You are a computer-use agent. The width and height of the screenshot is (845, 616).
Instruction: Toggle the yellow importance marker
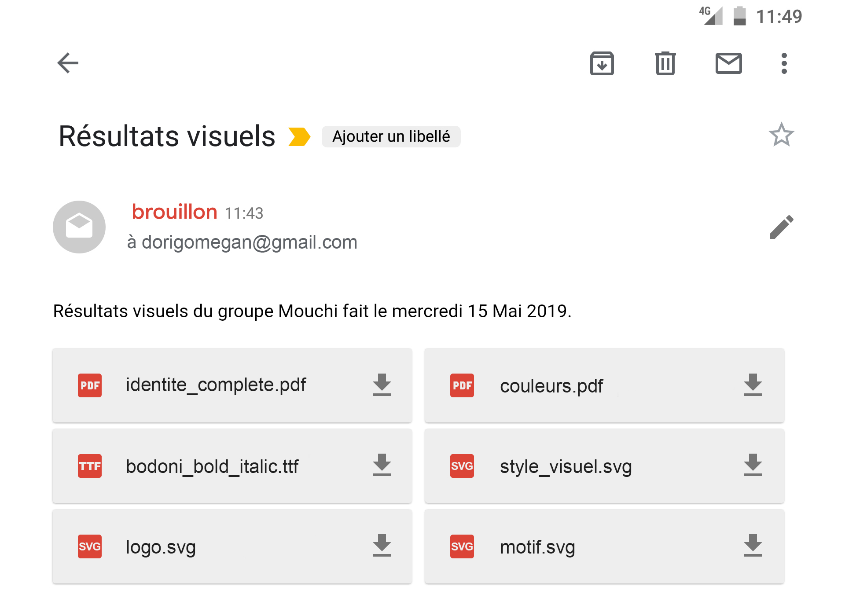point(299,136)
